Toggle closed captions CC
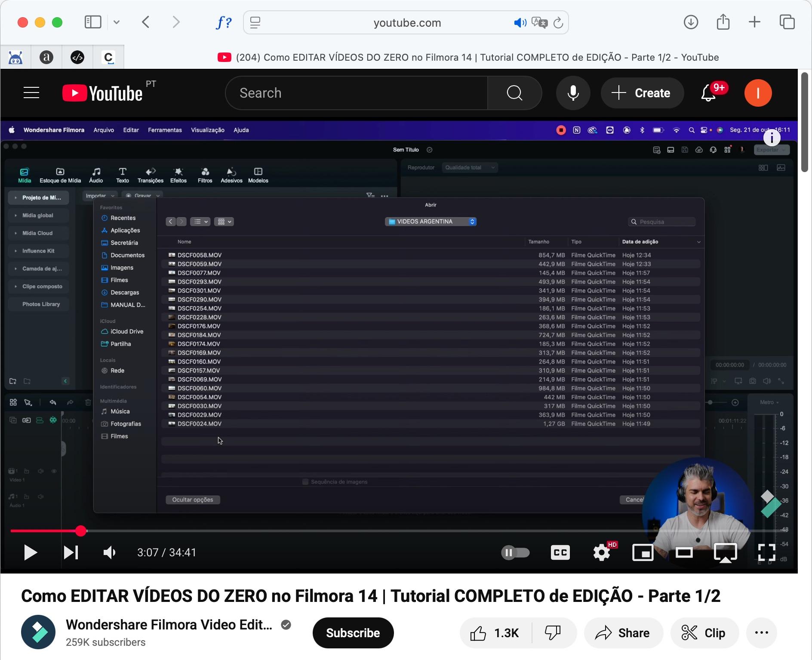This screenshot has height=660, width=812. tap(560, 552)
